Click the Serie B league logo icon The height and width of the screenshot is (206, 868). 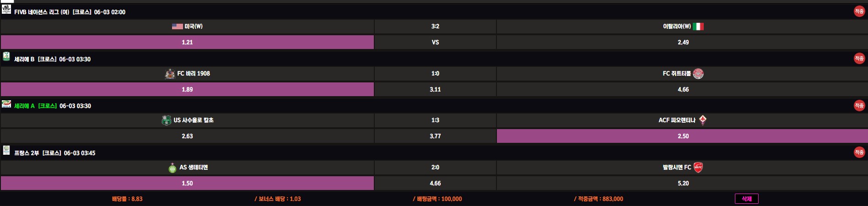click(x=6, y=57)
